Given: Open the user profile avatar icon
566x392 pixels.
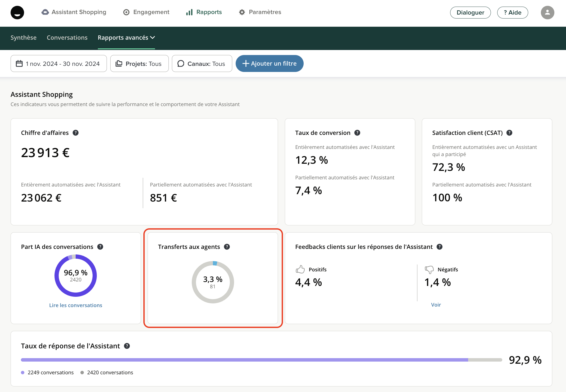Looking at the screenshot, I should point(547,12).
